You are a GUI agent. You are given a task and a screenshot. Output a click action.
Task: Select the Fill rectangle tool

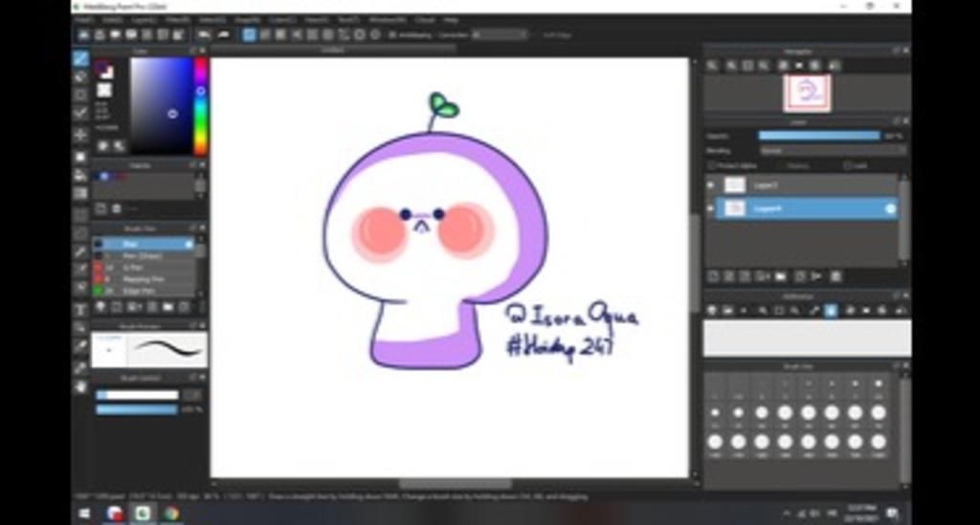coord(80,156)
